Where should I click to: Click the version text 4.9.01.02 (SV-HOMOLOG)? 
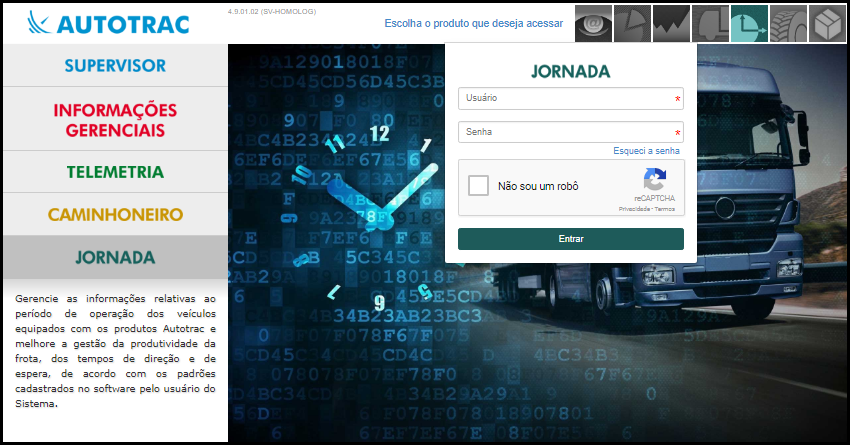point(272,11)
